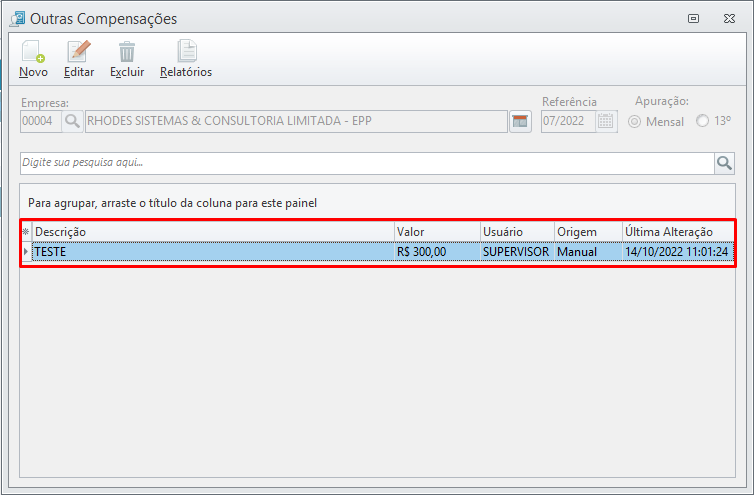Click the 14/10/2022 11:01:24 cell
The image size is (754, 495).
coord(678,252)
